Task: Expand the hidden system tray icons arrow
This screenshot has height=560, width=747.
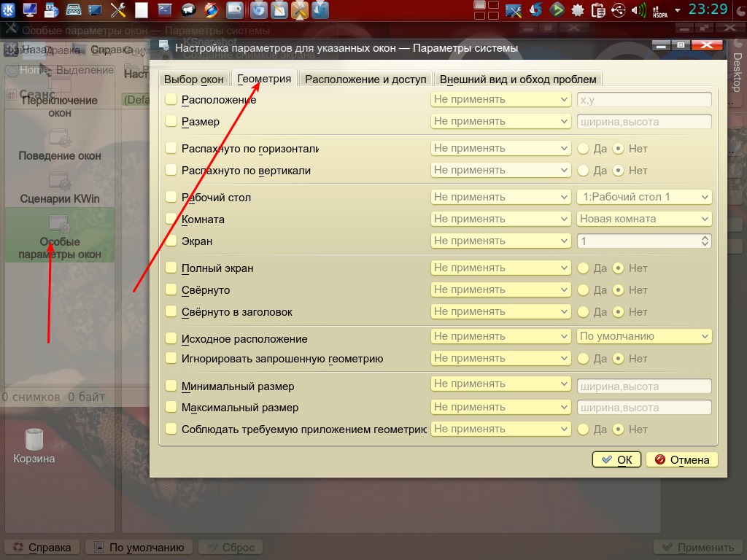Action: (678, 10)
